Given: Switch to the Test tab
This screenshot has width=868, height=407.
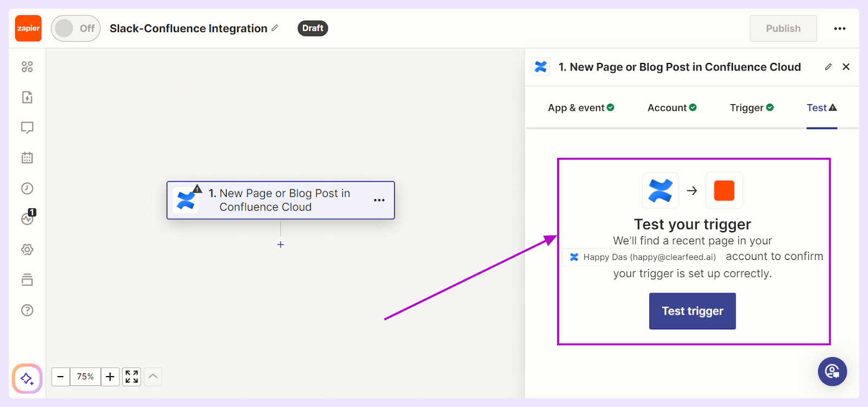Looking at the screenshot, I should [x=822, y=107].
